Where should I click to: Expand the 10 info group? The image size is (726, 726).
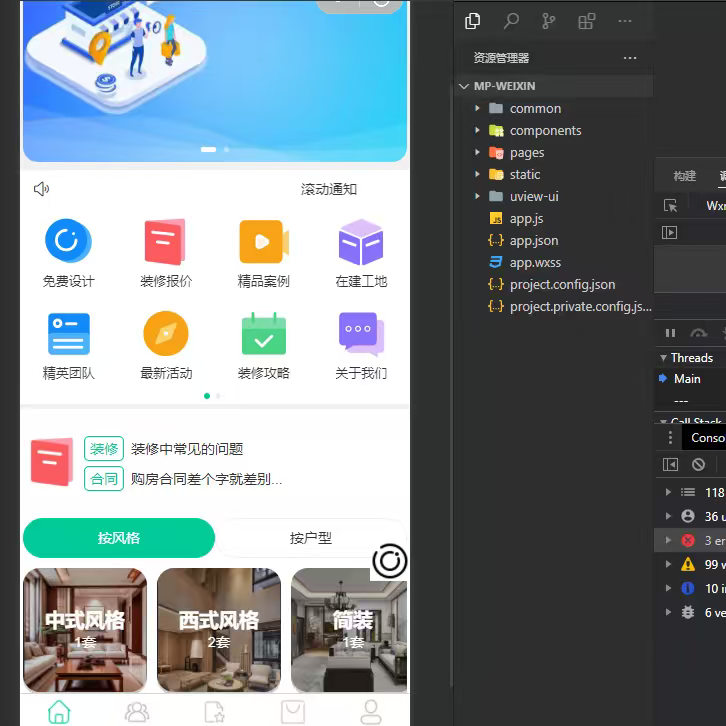(x=668, y=588)
